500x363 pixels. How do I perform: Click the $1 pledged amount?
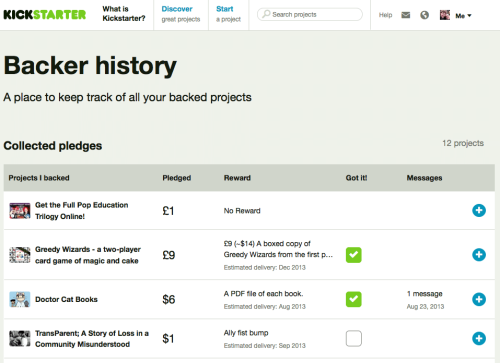click(x=168, y=339)
